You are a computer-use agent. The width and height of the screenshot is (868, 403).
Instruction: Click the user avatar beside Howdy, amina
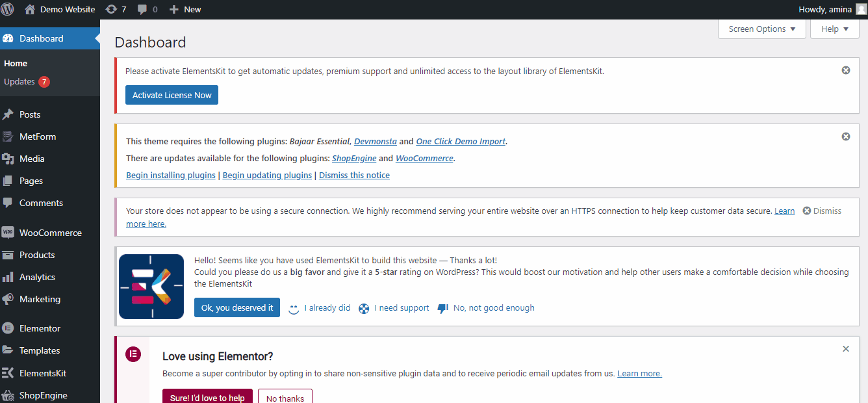point(861,9)
